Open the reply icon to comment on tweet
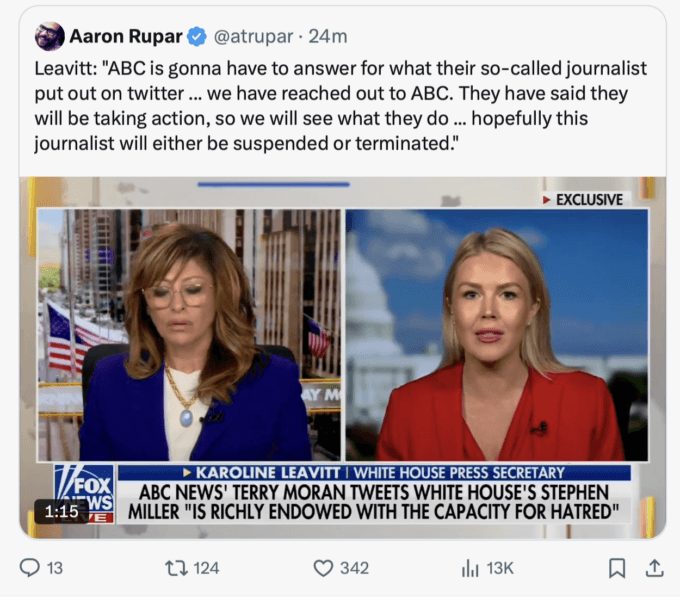 pos(29,568)
